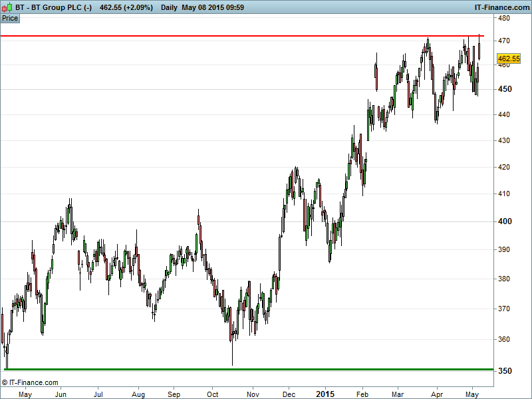The image size is (532, 399).
Task: Click the 480 level on price axis
Action: coord(504,18)
